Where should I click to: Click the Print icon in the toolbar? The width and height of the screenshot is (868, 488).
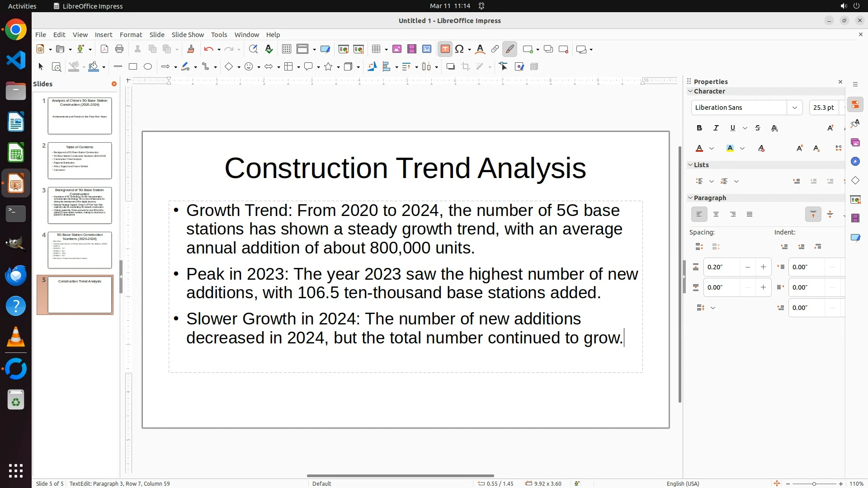[119, 49]
